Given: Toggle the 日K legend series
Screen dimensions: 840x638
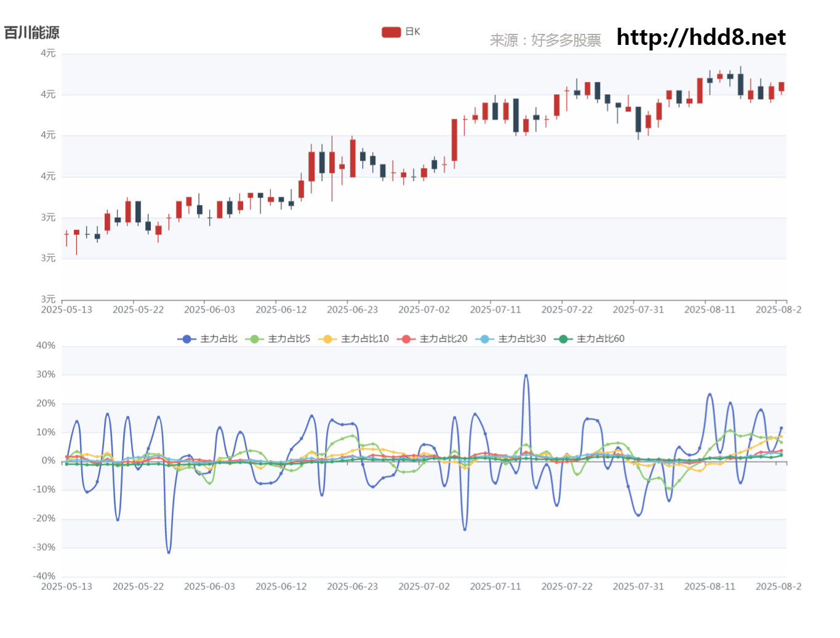Looking at the screenshot, I should coord(401,32).
